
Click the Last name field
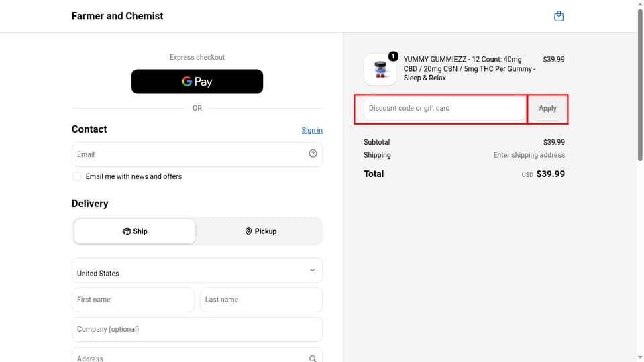click(x=261, y=300)
